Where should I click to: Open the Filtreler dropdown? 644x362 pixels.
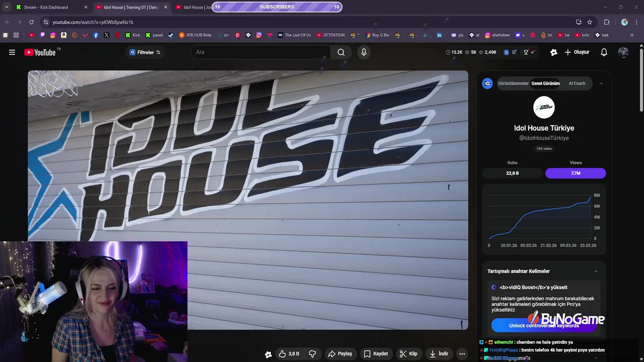(x=145, y=52)
